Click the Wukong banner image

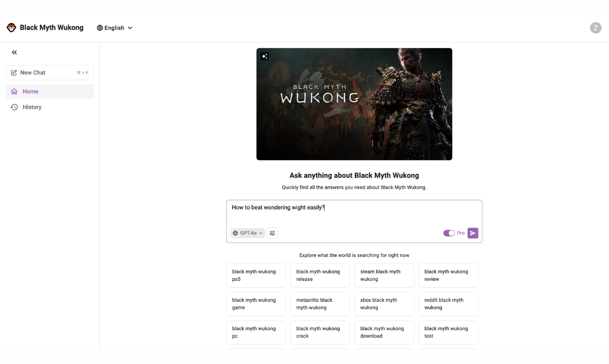tap(354, 104)
